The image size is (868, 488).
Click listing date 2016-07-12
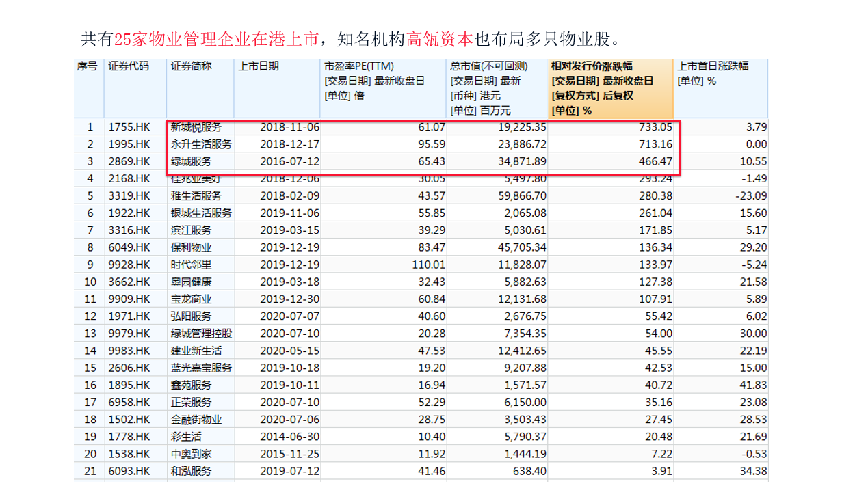[x=290, y=161]
